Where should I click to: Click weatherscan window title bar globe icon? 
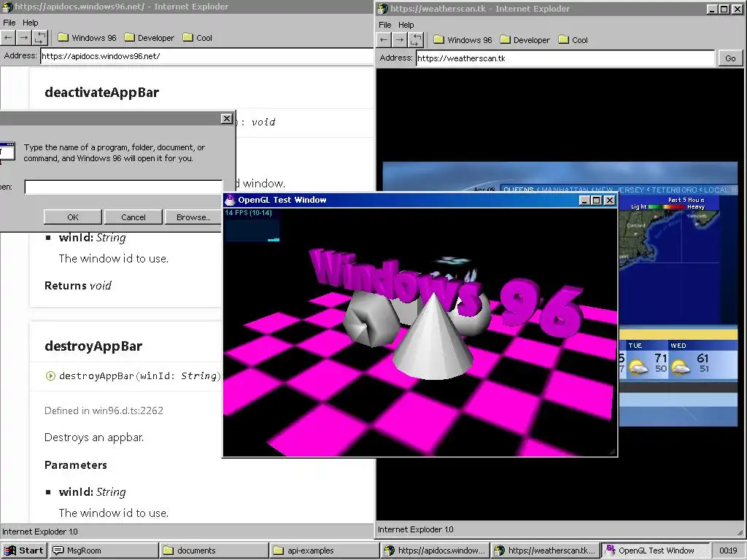tap(383, 9)
